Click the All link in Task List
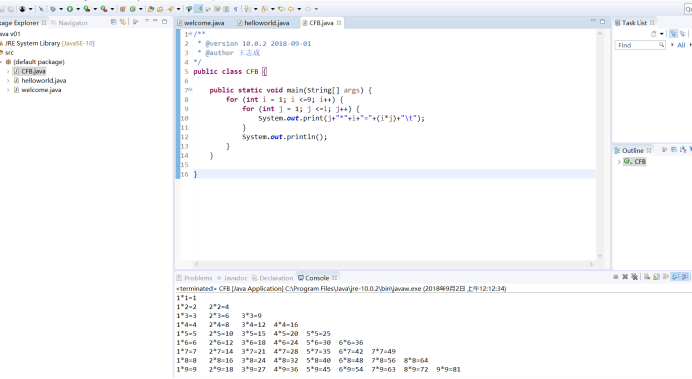The height and width of the screenshot is (379, 692). point(681,45)
